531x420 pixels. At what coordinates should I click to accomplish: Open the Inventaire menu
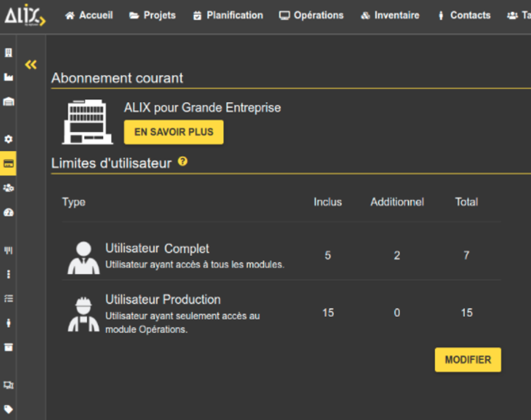pyautogui.click(x=390, y=15)
